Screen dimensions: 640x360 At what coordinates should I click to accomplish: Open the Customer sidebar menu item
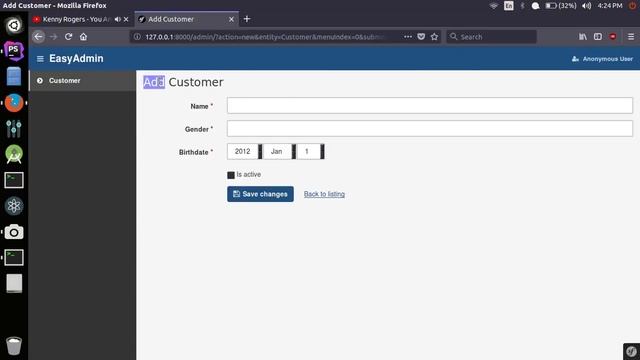click(x=82, y=81)
